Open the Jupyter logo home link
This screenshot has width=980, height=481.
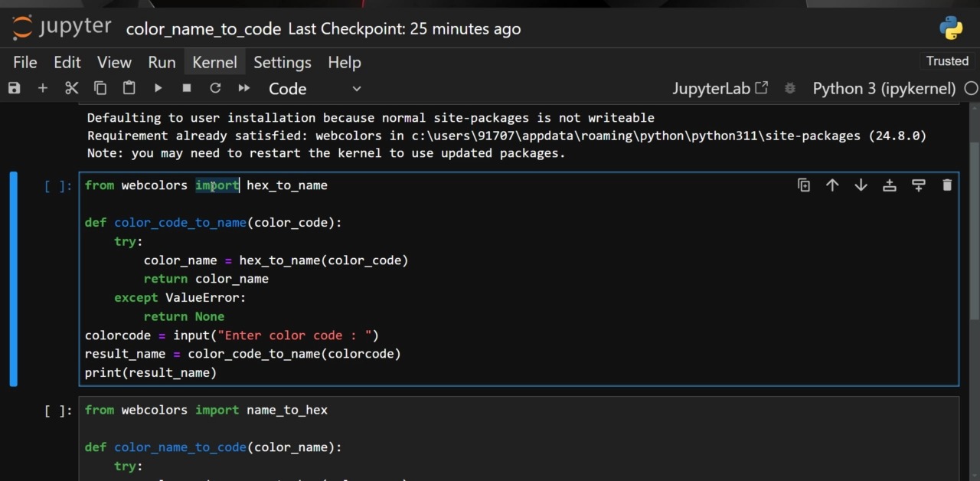[61, 28]
